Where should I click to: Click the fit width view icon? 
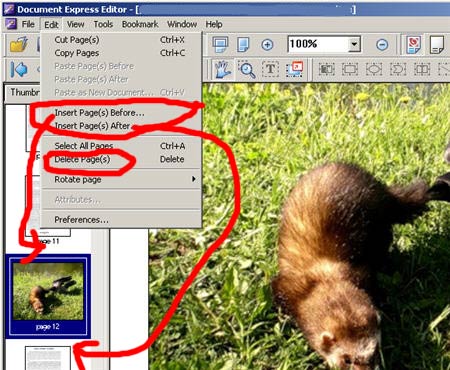220,44
